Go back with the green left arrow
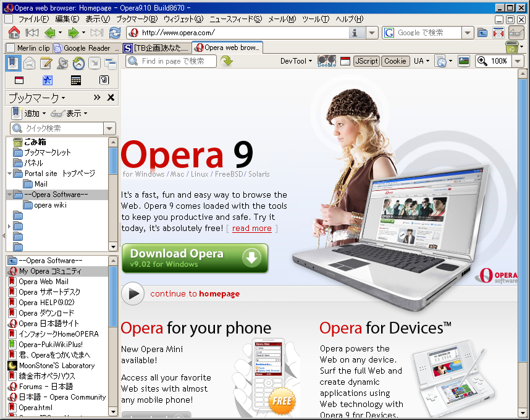Screen dimensions: 530x420 tap(50, 33)
